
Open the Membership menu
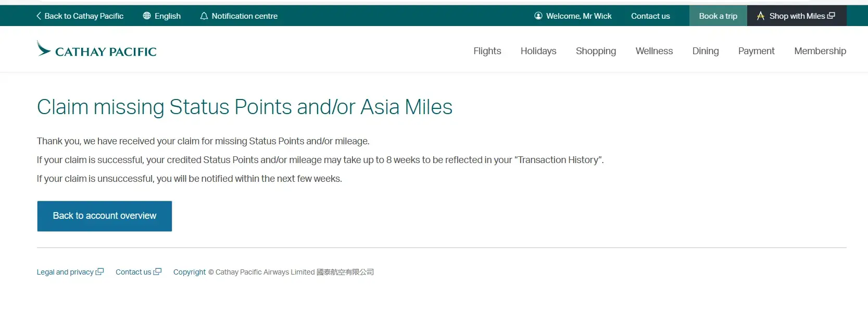click(x=820, y=51)
